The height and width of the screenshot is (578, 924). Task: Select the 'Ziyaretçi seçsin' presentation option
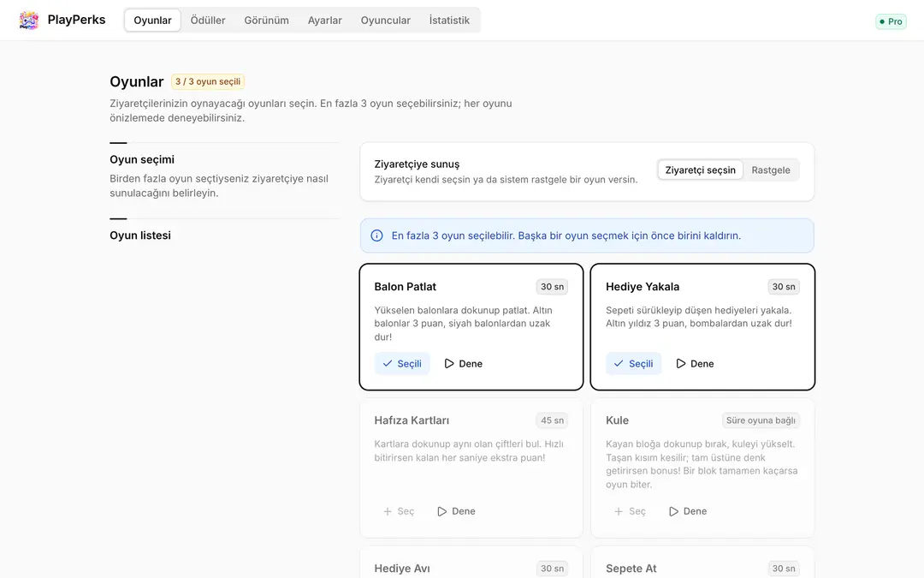coord(700,170)
